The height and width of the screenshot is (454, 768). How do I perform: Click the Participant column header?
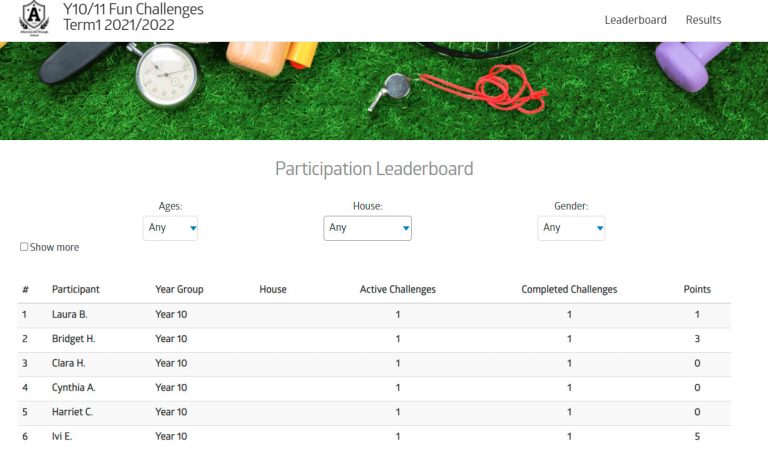(x=76, y=289)
